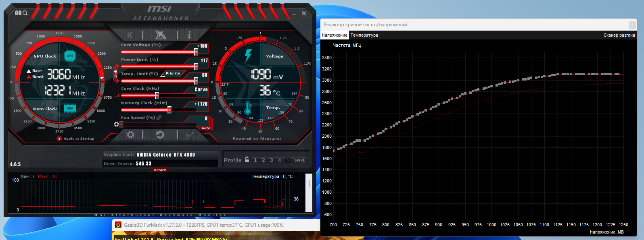Open curve editor bars icon by Core Clock
The width and height of the screenshot is (644, 240).
117,96
